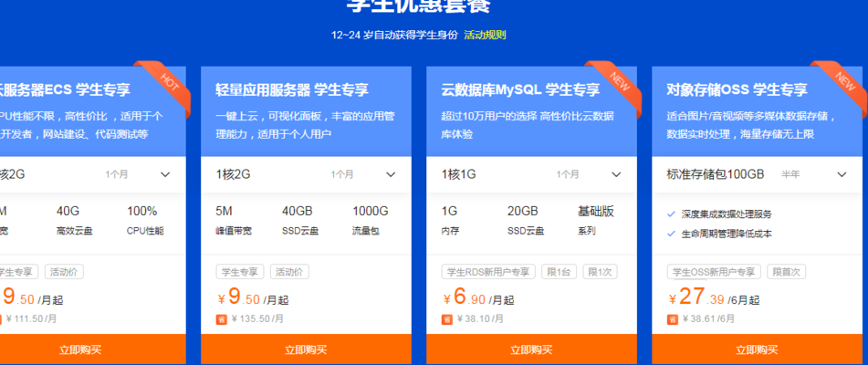Click the 省 icon beside ¥135.50/月

pos(222,319)
